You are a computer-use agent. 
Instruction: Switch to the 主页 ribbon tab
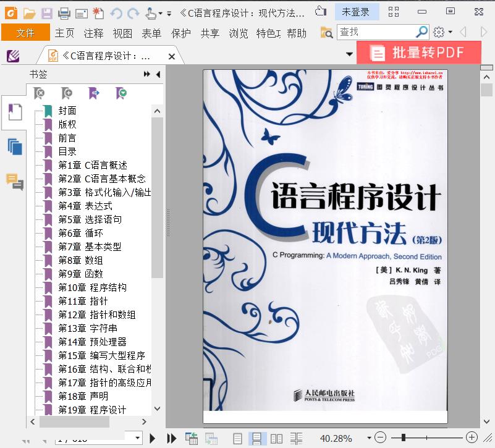64,33
